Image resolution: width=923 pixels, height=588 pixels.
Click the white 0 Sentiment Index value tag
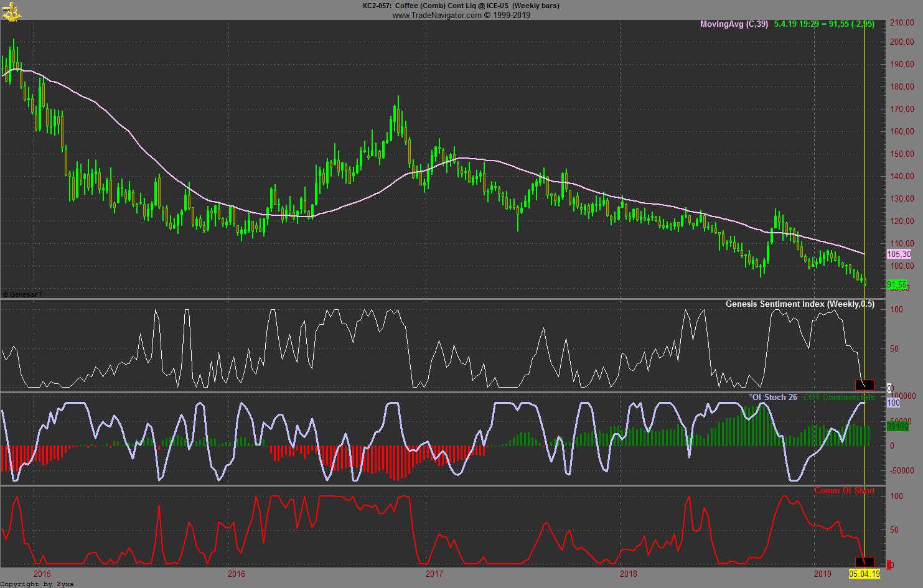coord(889,388)
